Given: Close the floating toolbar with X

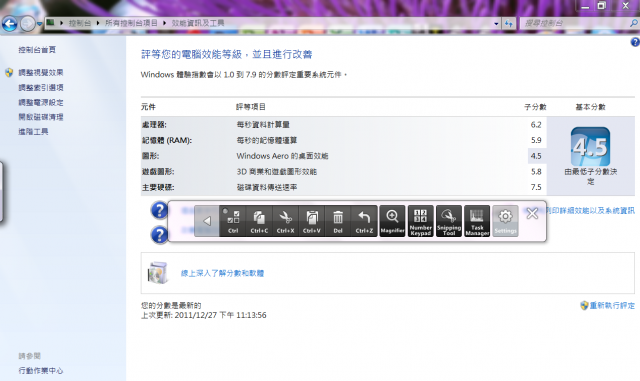Looking at the screenshot, I should (x=532, y=213).
